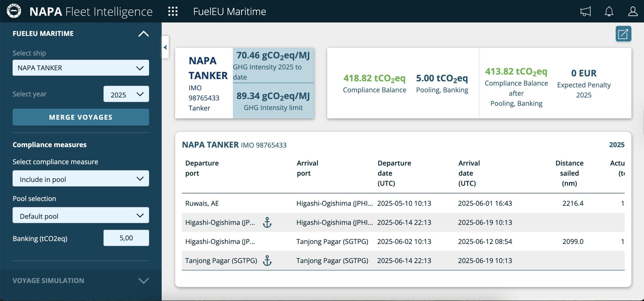The height and width of the screenshot is (301, 644).
Task: Click the IMO 98765433 text in table title
Action: click(264, 145)
